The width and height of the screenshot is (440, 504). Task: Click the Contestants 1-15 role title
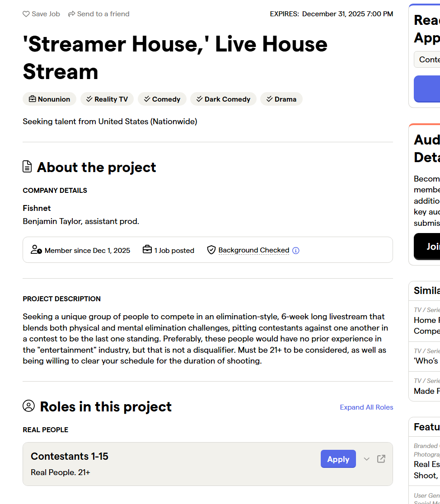(x=70, y=457)
